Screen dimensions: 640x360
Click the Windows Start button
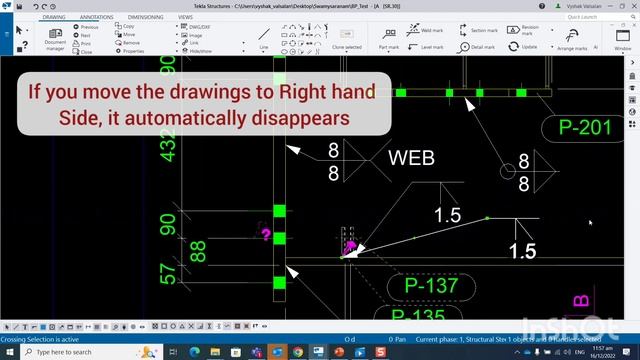tap(10, 352)
